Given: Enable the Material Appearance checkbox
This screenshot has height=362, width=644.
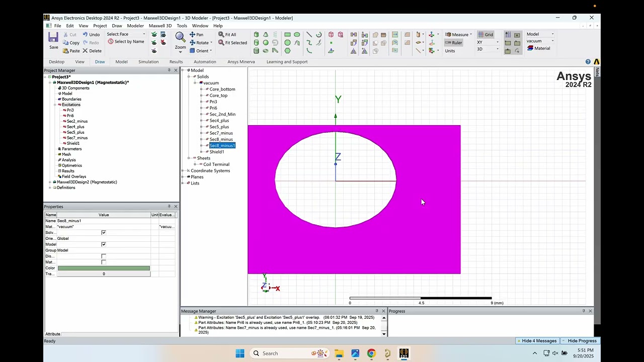Looking at the screenshot, I should tap(104, 262).
